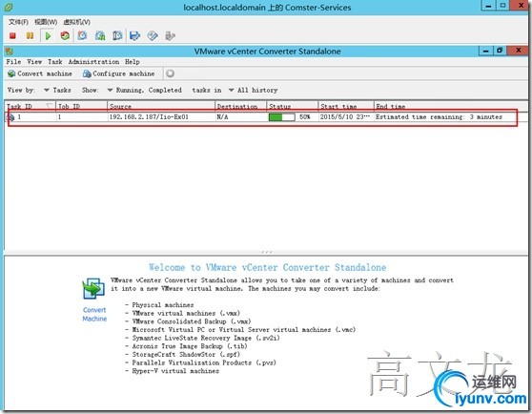Open the Converter View menu
This screenshot has height=414, width=532.
click(x=34, y=61)
